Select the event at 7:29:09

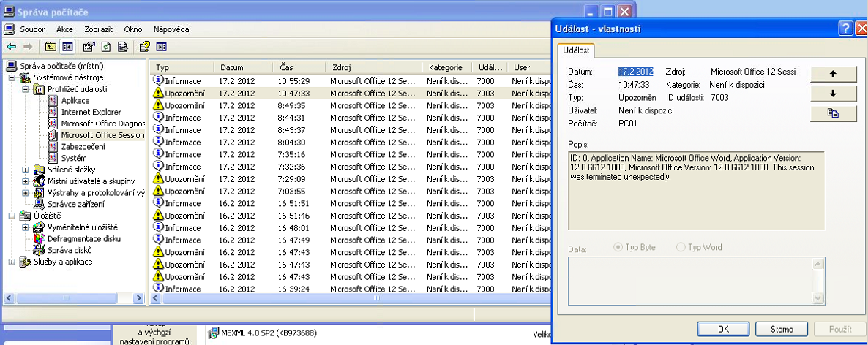click(351, 178)
